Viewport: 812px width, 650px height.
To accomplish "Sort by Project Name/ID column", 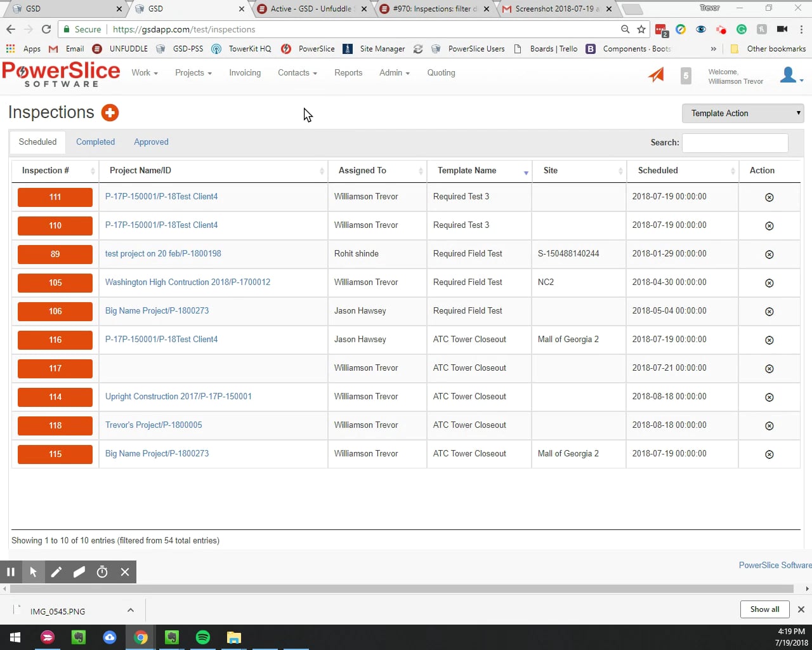I will (213, 171).
